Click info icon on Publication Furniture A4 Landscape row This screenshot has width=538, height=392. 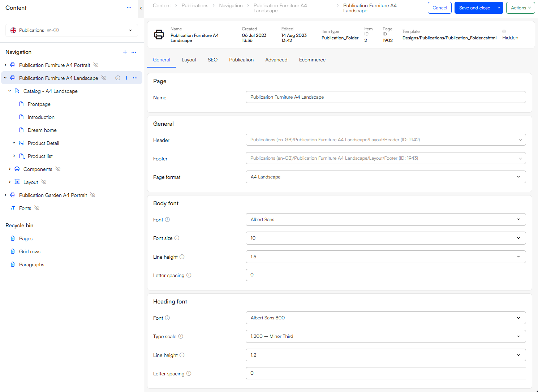[118, 78]
